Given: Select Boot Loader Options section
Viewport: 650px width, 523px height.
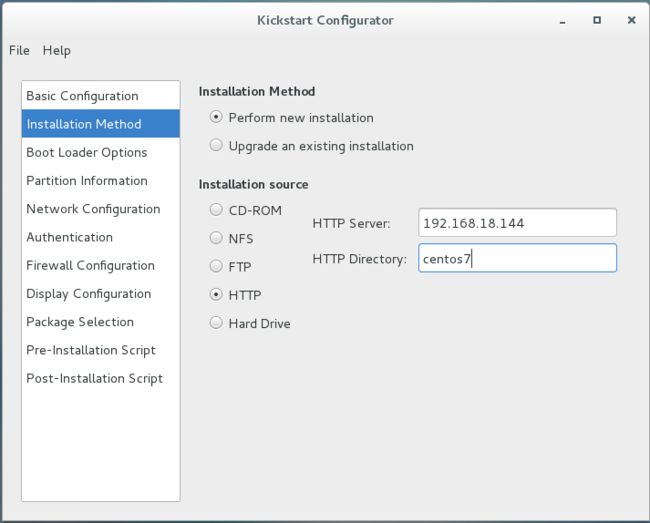Looking at the screenshot, I should (101, 152).
